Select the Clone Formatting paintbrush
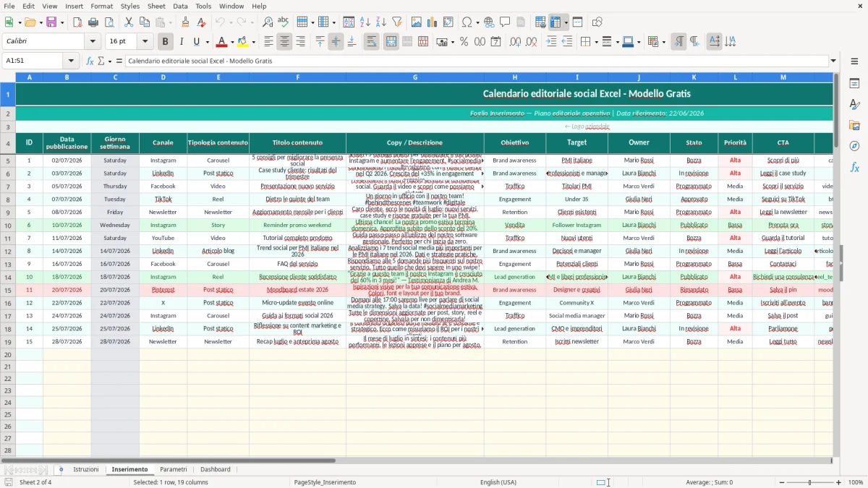 point(185,22)
